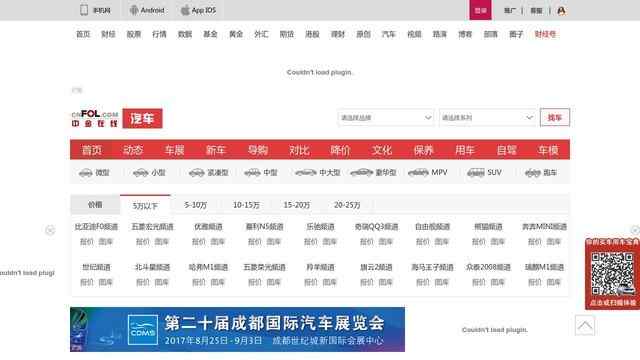Screen dimensions: 640x360
Task: Open the red 财经号 link
Action: point(545,34)
